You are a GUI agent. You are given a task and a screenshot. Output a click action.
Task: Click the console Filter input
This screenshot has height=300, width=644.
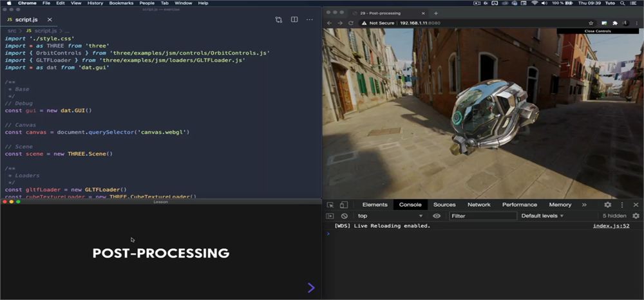click(x=483, y=216)
